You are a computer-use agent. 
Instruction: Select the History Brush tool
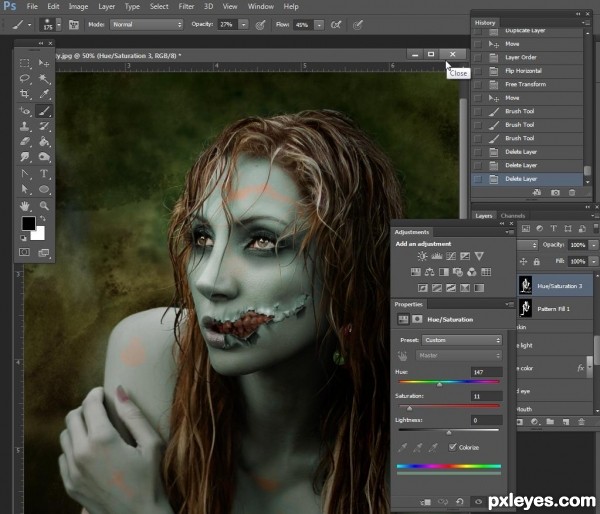click(x=44, y=126)
